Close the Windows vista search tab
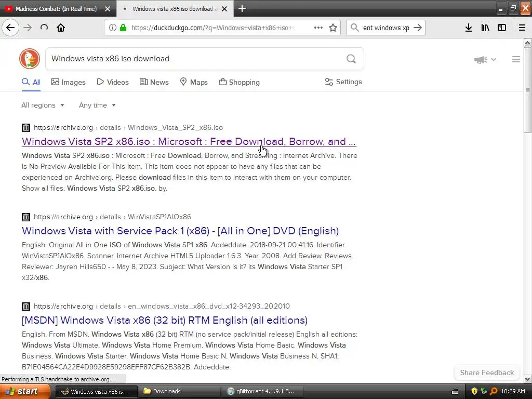Viewport: 532px width, 399px height. (x=224, y=9)
